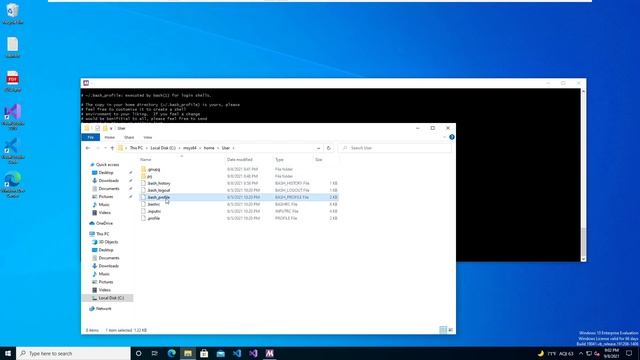Open the Recycle Bin desktop icon

(x=13, y=13)
